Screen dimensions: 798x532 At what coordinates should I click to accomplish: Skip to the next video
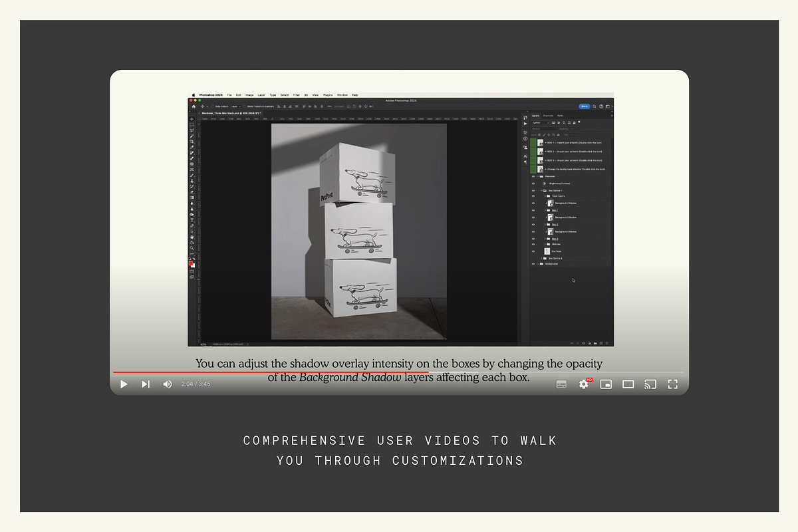pos(146,384)
